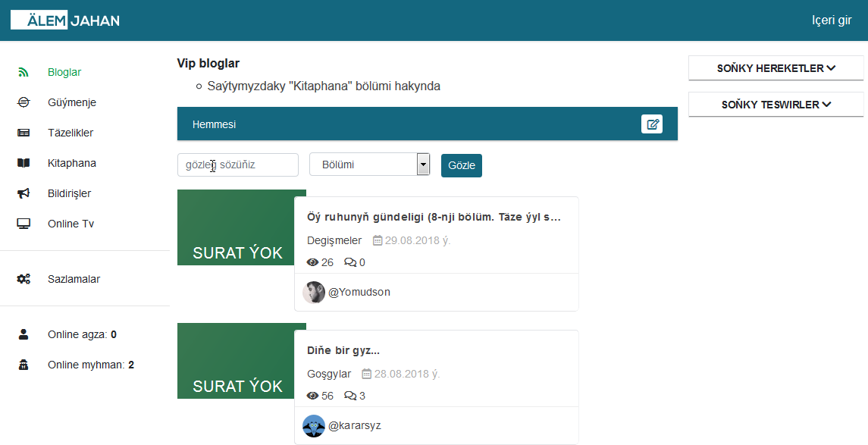This screenshot has width=868, height=445.
Task: Select Online Tv menu item
Action: pos(71,224)
